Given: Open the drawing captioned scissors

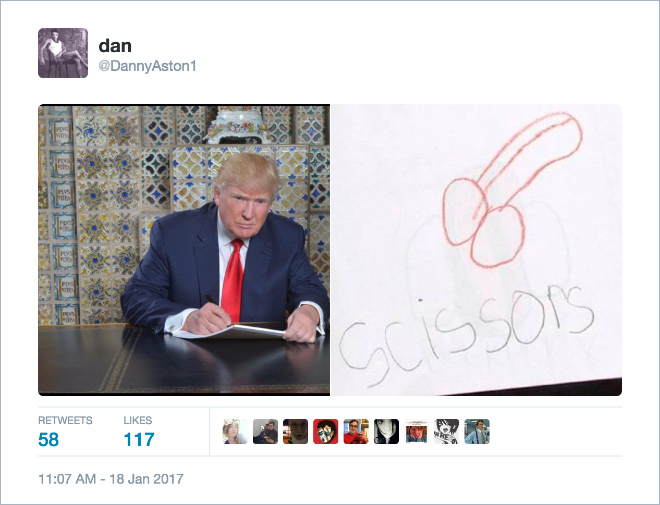Looking at the screenshot, I should tap(476, 250).
